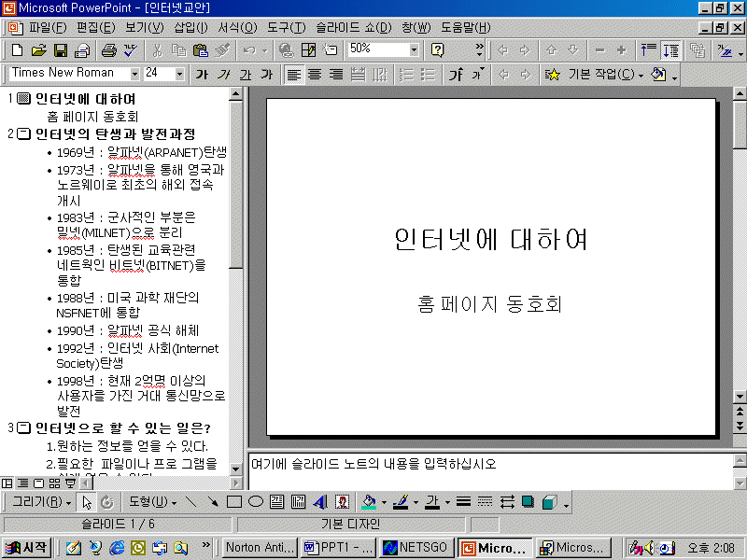This screenshot has height=560, width=747.
Task: Click the 시작 Start button
Action: [26, 548]
